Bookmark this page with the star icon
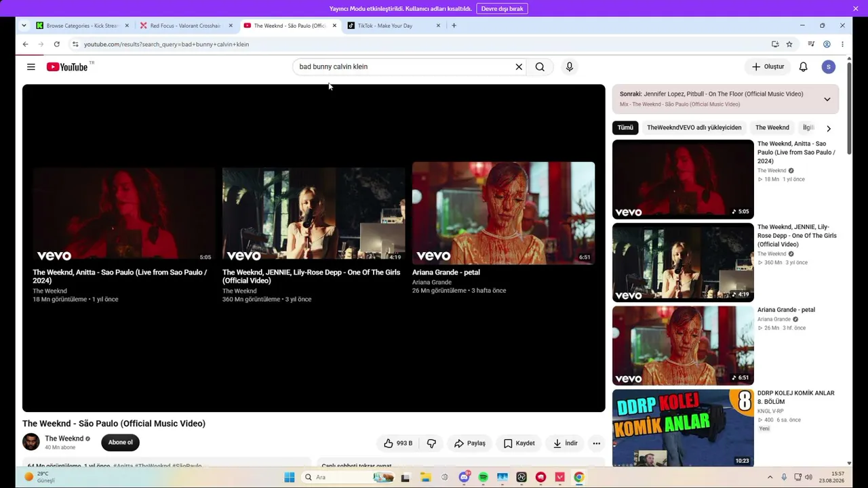The height and width of the screenshot is (488, 868). [789, 44]
